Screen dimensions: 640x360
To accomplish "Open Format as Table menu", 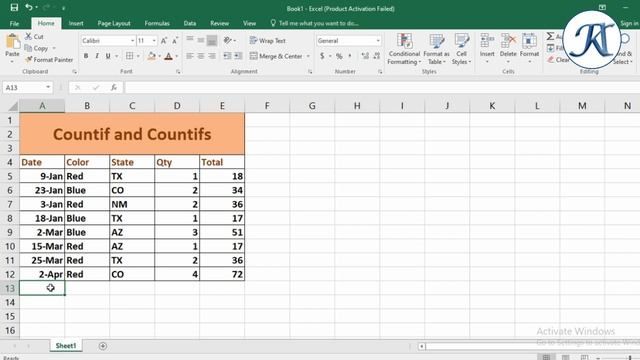I will pyautogui.click(x=436, y=49).
